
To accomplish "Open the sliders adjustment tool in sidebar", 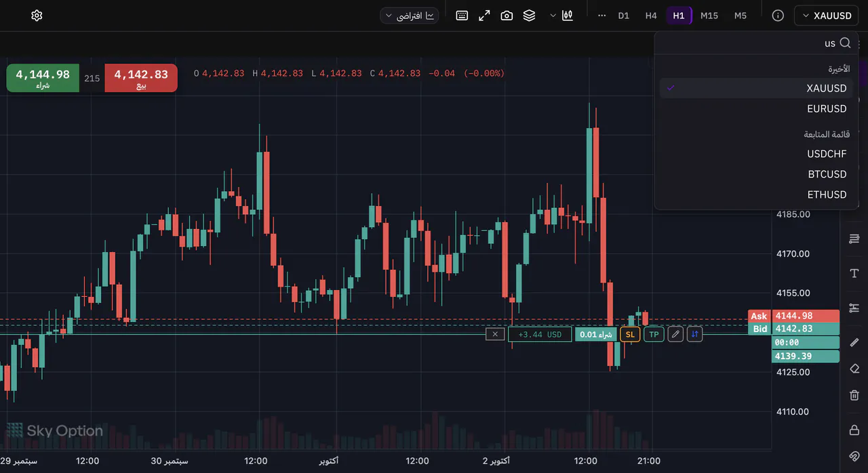I will pos(854,308).
